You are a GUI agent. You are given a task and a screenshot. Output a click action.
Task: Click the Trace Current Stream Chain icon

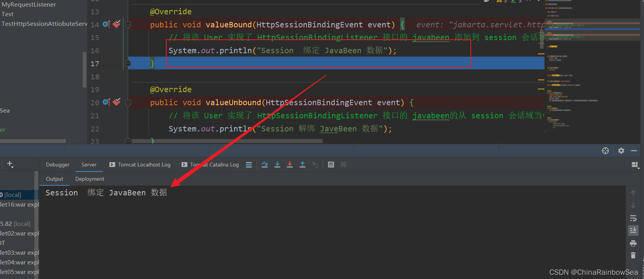(343, 165)
